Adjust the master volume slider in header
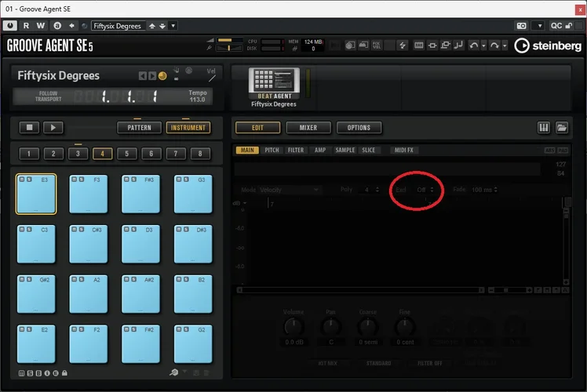 click(229, 40)
